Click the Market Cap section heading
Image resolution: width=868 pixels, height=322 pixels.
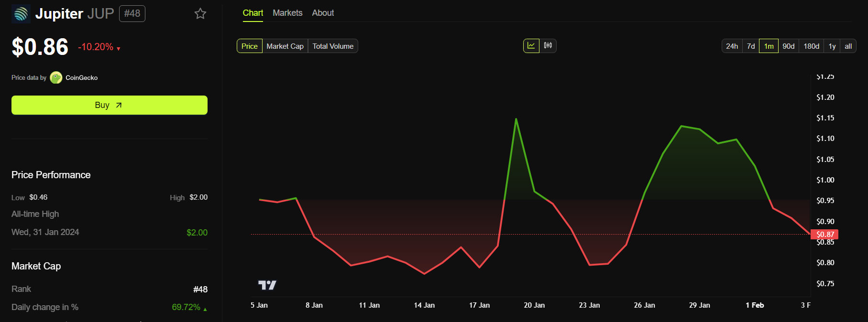(x=36, y=266)
